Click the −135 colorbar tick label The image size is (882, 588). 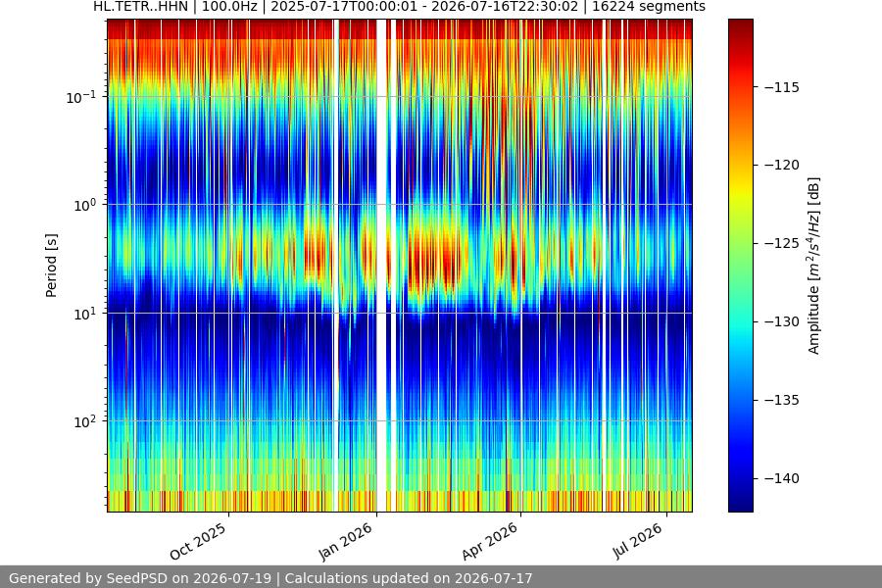(x=782, y=400)
